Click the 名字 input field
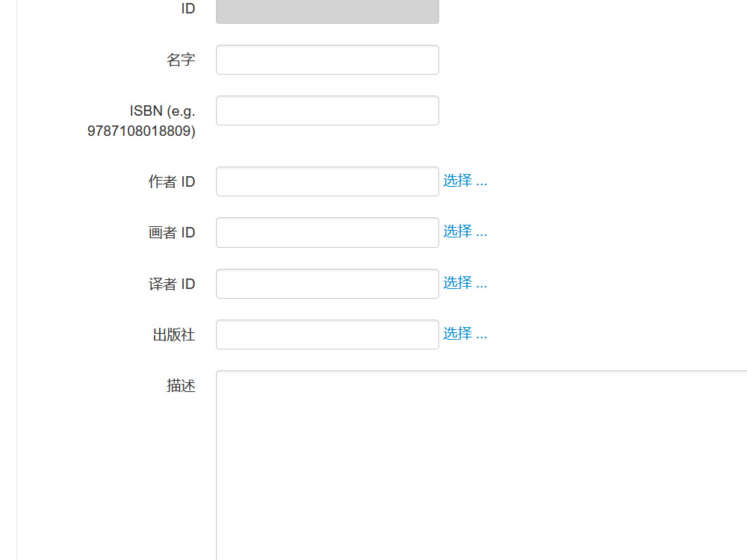747x560 pixels. pyautogui.click(x=326, y=59)
